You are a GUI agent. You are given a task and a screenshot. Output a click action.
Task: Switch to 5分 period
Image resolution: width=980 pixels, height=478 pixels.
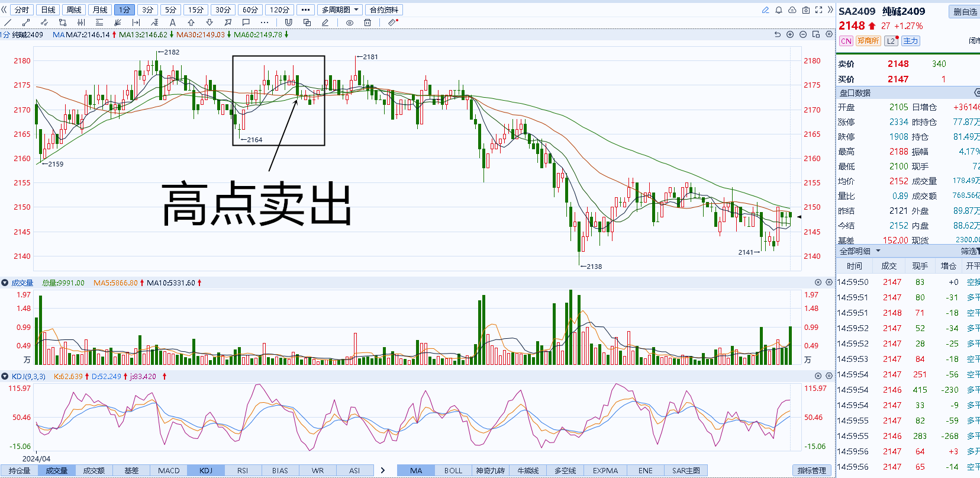coord(170,10)
